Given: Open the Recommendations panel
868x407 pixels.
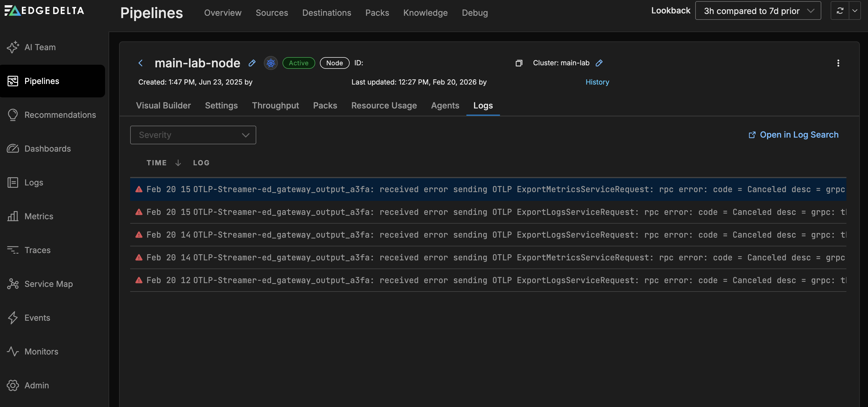Looking at the screenshot, I should (x=60, y=115).
